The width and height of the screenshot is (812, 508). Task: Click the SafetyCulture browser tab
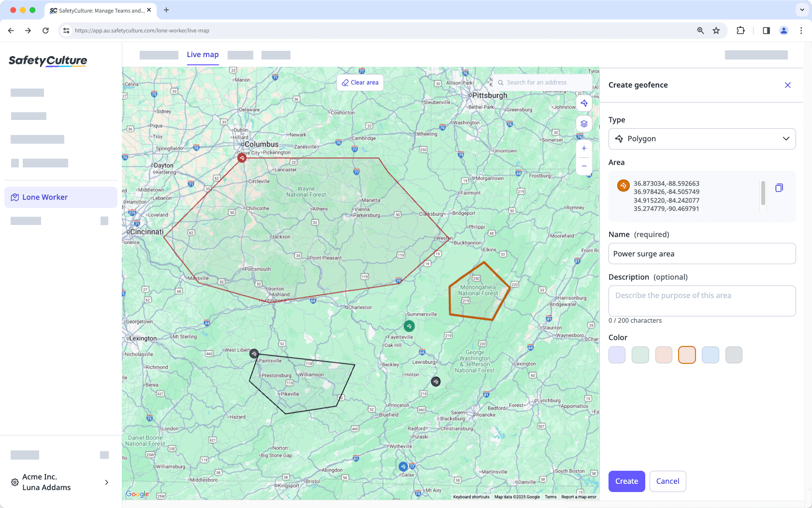click(97, 10)
